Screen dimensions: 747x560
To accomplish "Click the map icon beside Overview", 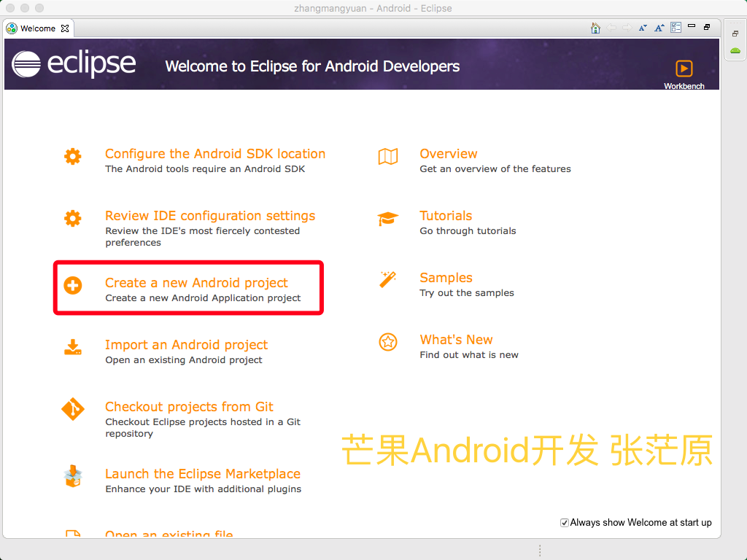I will point(388,156).
